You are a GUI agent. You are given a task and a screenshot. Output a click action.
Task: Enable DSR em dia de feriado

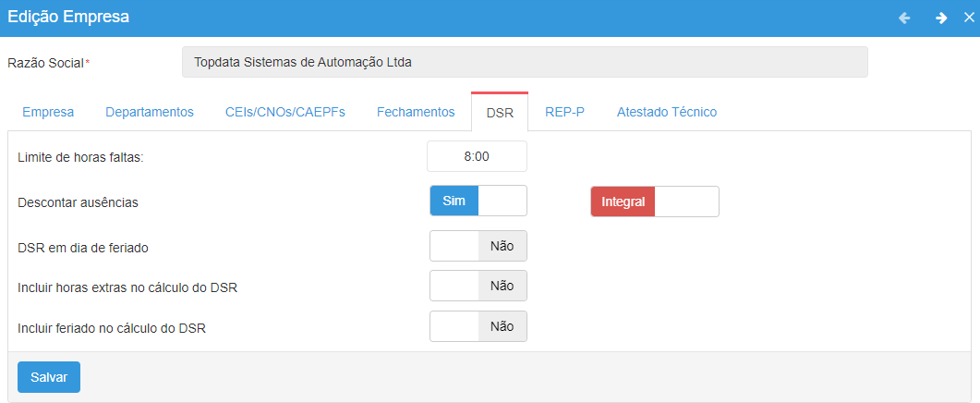[478, 247]
